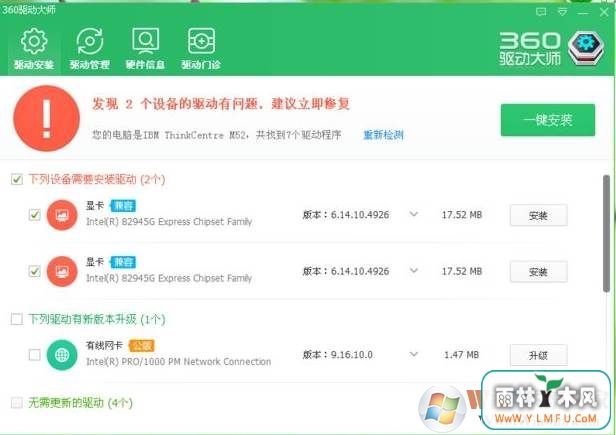Click the second 显卡 red device icon
The height and width of the screenshot is (435, 616).
(x=62, y=272)
